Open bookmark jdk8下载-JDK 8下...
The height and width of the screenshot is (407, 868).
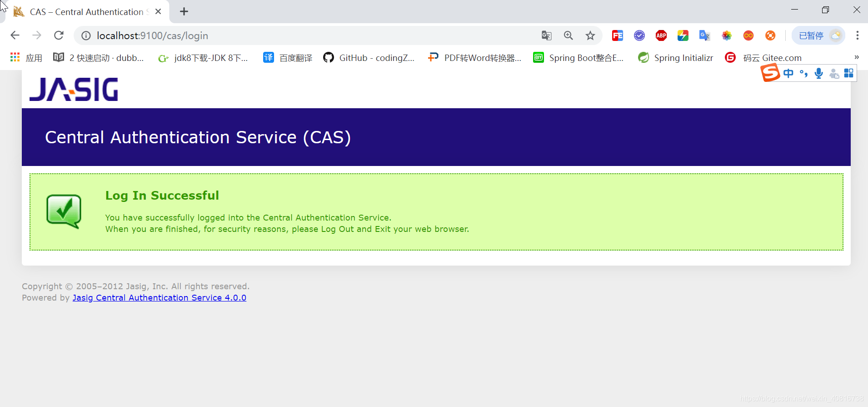click(203, 58)
